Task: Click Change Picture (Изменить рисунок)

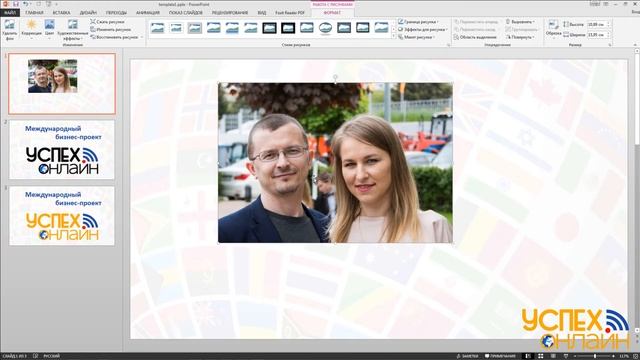Action: coord(111,29)
